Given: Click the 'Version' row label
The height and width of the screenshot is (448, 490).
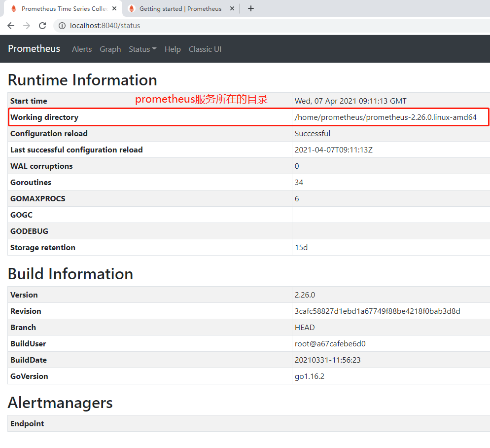Looking at the screenshot, I should pos(24,295).
